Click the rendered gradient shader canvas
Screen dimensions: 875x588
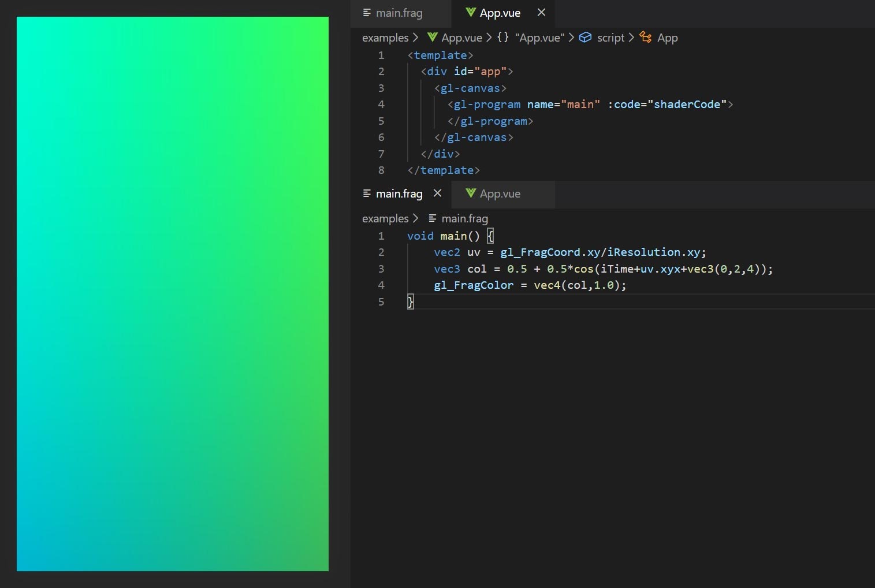[173, 294]
